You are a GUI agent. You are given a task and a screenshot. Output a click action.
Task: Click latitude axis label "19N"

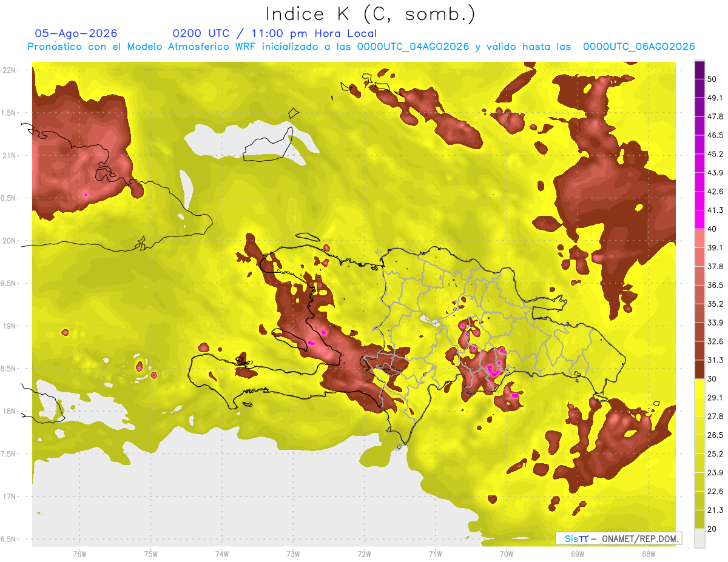click(9, 326)
